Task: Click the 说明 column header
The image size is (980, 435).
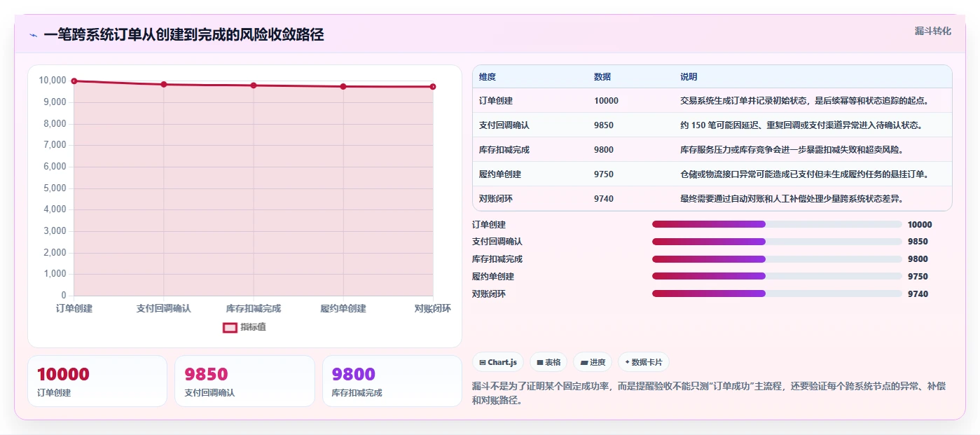Action: [x=689, y=77]
